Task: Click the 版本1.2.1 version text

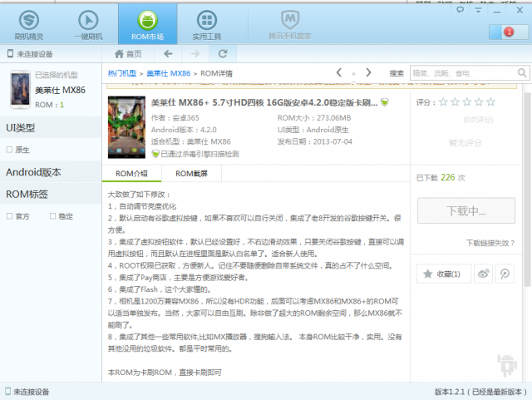Action: (480, 392)
